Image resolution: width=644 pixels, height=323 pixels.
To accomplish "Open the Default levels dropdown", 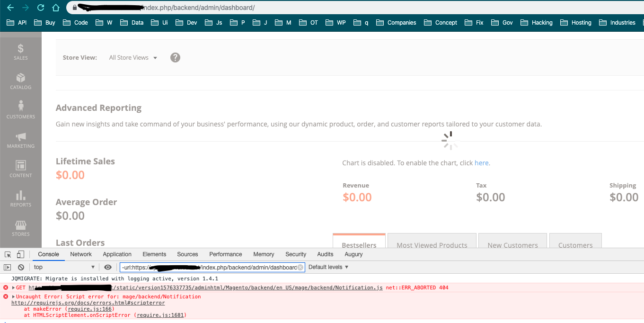I will pyautogui.click(x=328, y=267).
